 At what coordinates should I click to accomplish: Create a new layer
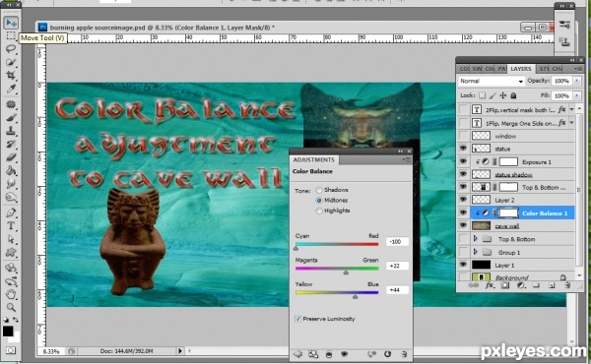[x=552, y=285]
